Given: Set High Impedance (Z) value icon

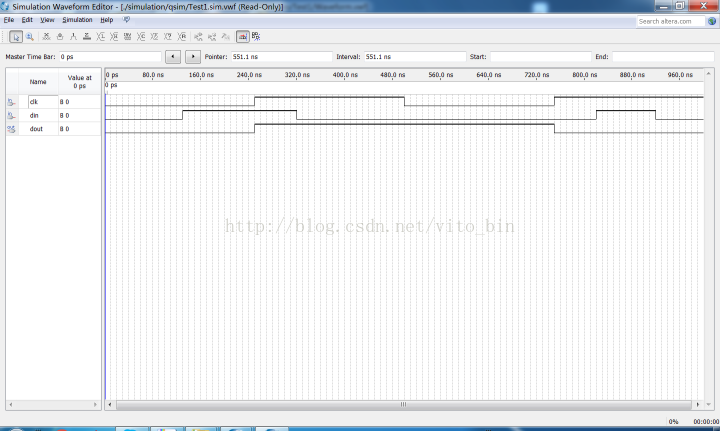Looking at the screenshot, I should (87, 37).
